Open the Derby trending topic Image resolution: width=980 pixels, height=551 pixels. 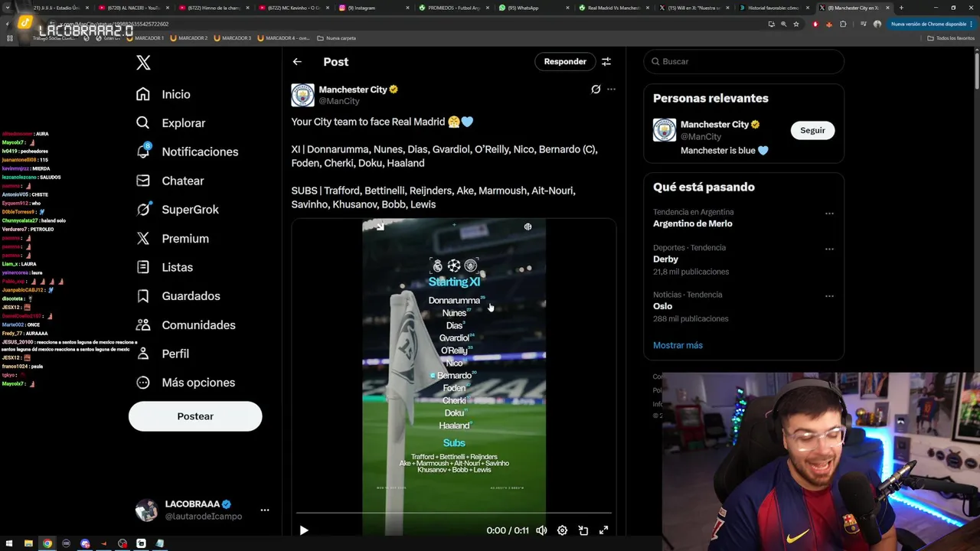(x=665, y=259)
